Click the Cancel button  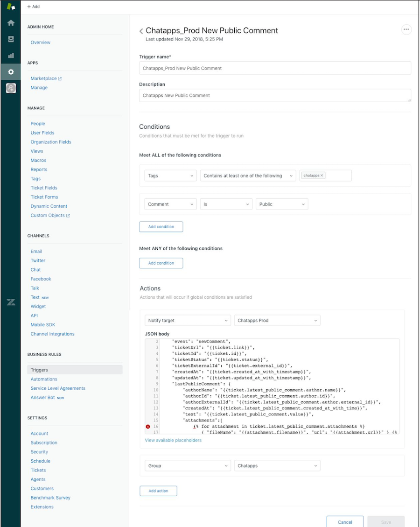pos(345,522)
